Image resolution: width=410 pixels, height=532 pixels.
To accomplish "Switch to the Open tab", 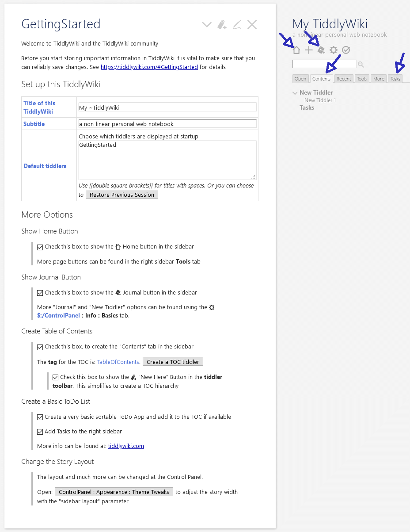I will tap(300, 79).
